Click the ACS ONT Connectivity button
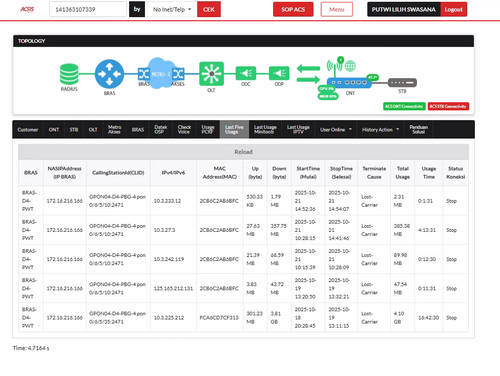This screenshot has height=376, width=500. (x=404, y=106)
